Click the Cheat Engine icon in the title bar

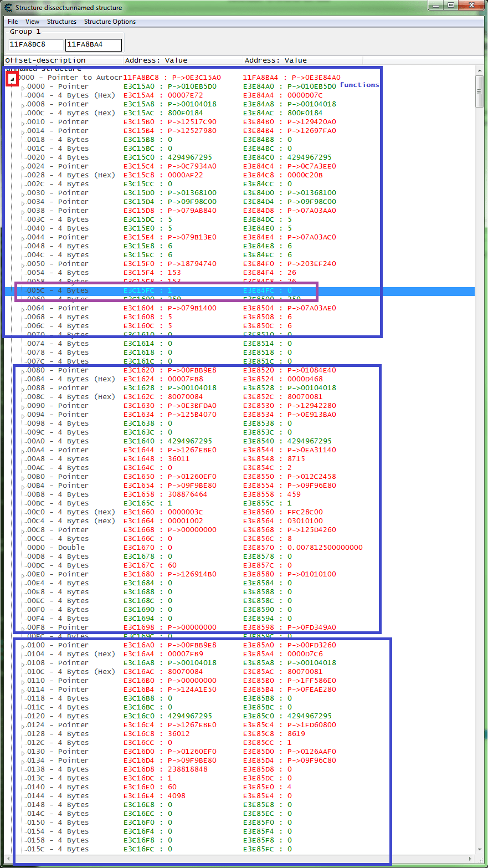click(x=8, y=7)
